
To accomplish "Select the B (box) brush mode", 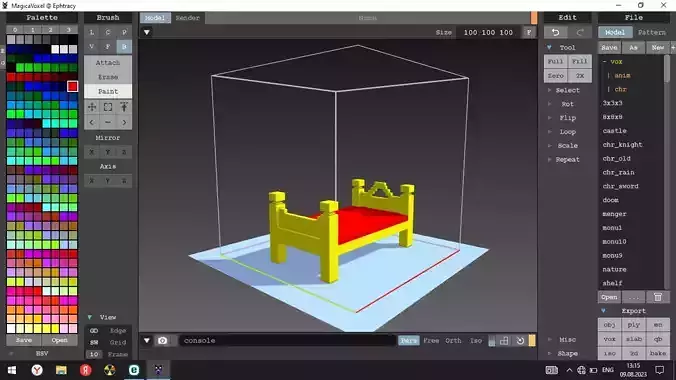I will pyautogui.click(x=124, y=47).
